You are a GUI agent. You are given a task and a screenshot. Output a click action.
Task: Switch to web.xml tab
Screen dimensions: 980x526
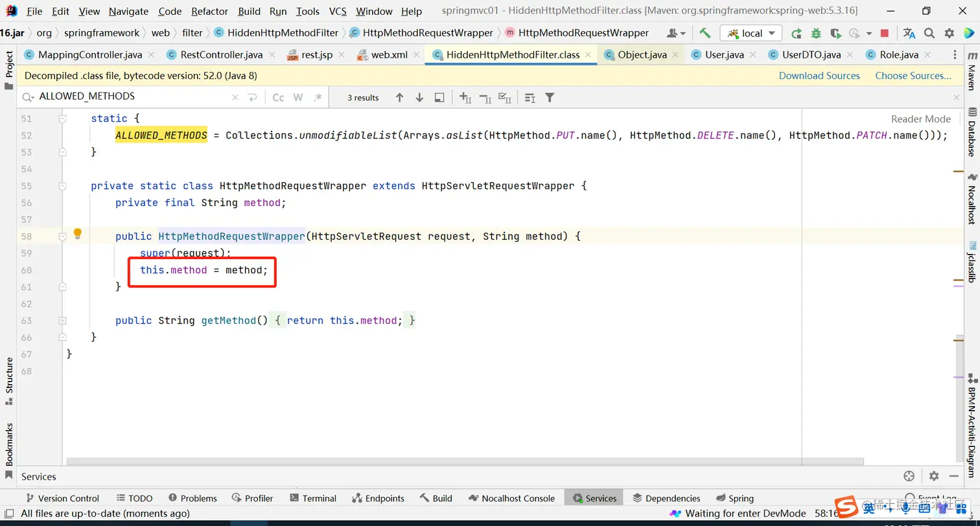(389, 54)
